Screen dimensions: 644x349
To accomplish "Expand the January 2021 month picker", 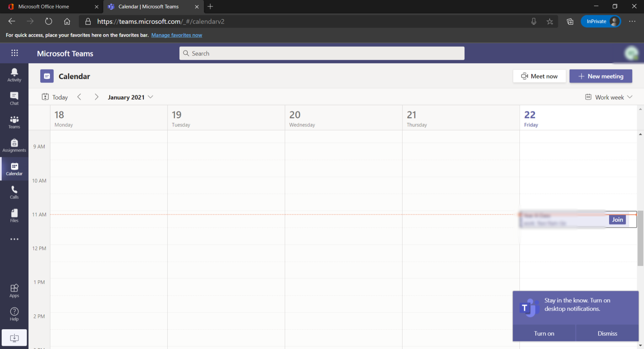I will (x=130, y=97).
